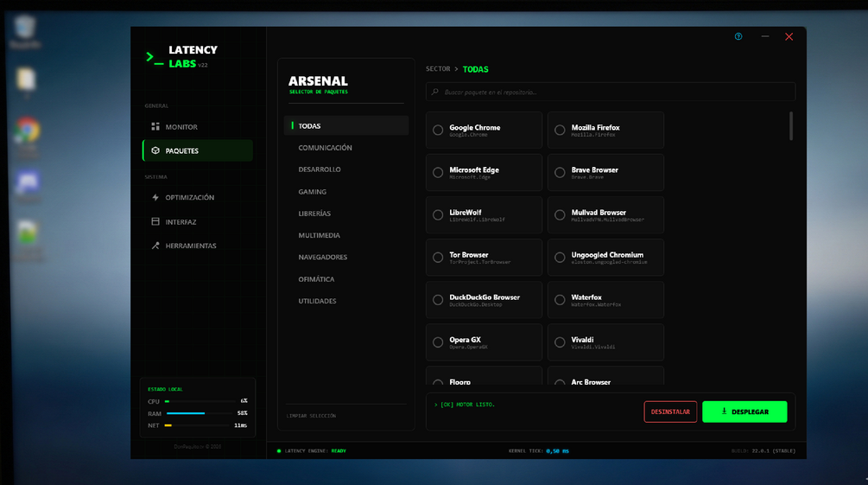Select the Ungoogled Chromium package
This screenshot has height=485, width=868.
(605, 257)
